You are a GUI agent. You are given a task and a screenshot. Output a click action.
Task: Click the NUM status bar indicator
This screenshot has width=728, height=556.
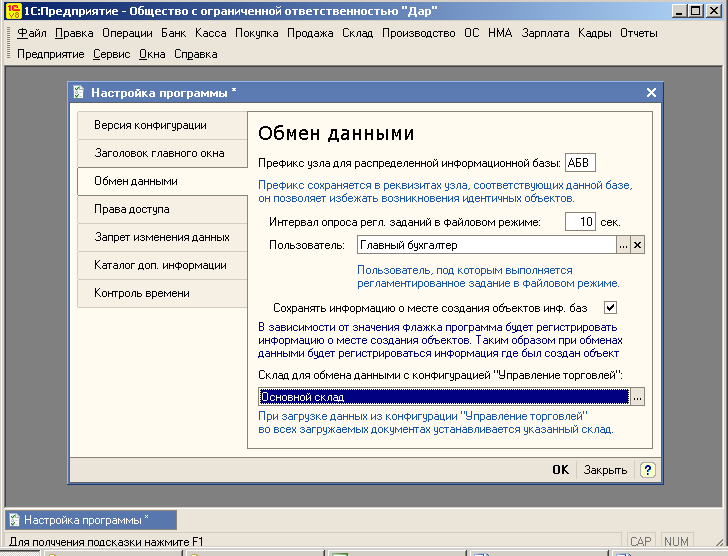pos(676,541)
